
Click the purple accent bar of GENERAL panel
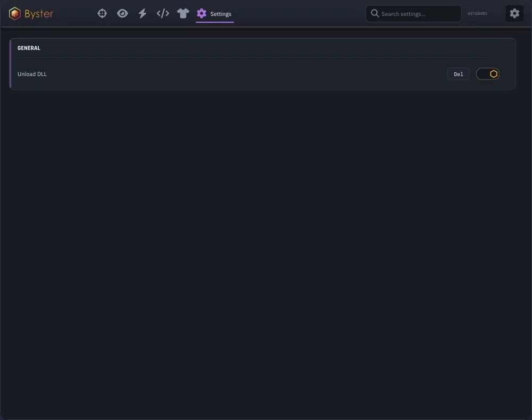[10, 64]
